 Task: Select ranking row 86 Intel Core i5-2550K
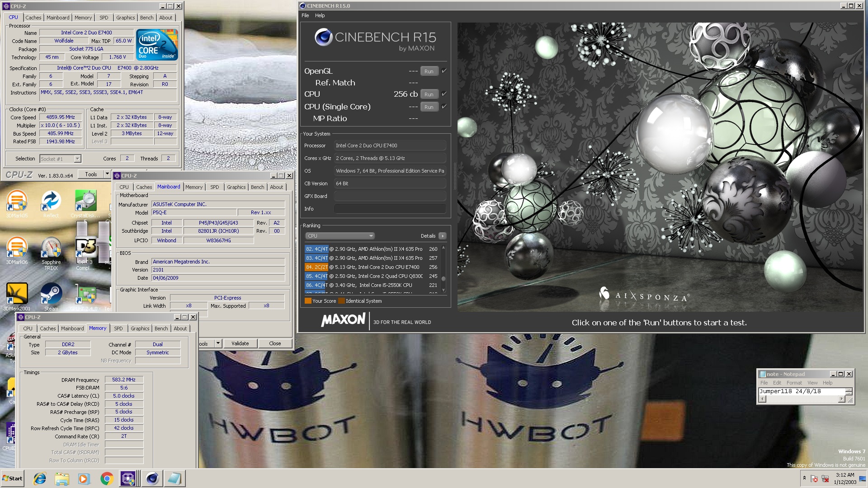coord(372,285)
